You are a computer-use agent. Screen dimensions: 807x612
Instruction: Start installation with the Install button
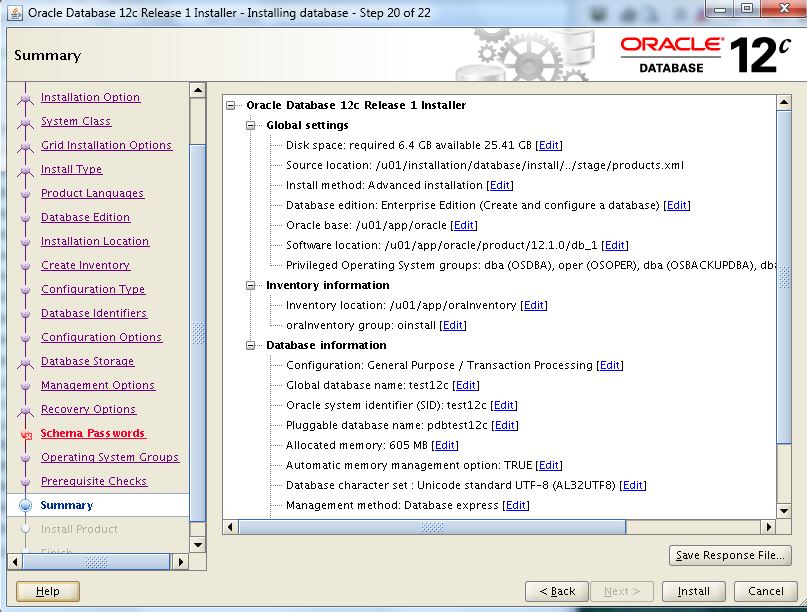point(693,591)
